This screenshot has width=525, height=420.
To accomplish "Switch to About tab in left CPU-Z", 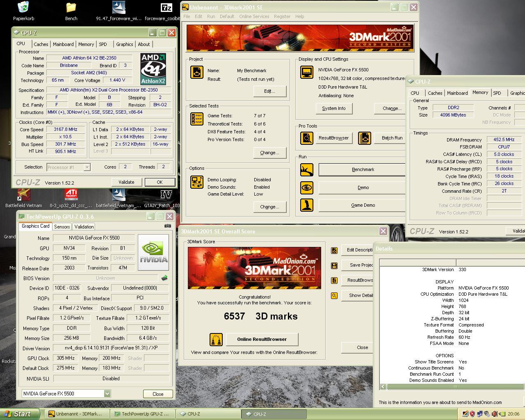I will 144,44.
